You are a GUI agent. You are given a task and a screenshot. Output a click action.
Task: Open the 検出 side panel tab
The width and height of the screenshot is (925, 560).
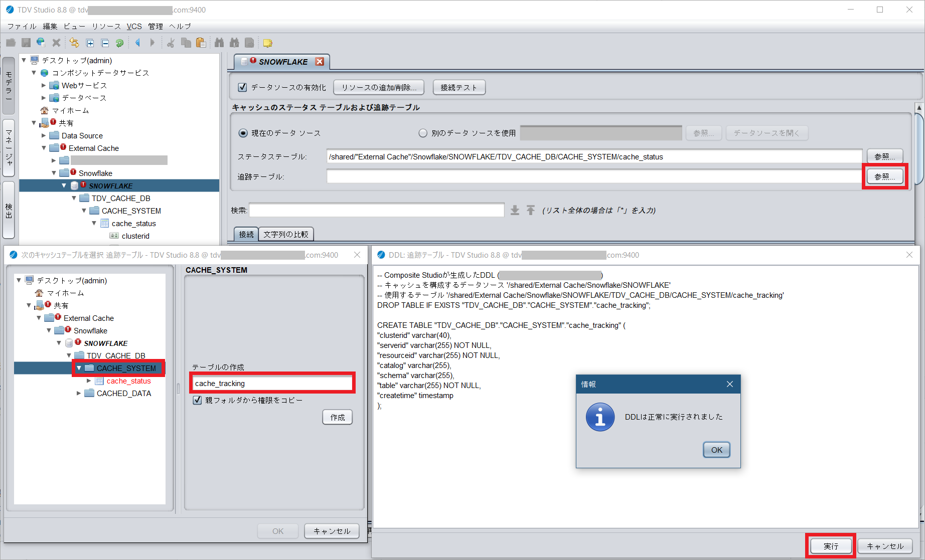click(x=9, y=210)
